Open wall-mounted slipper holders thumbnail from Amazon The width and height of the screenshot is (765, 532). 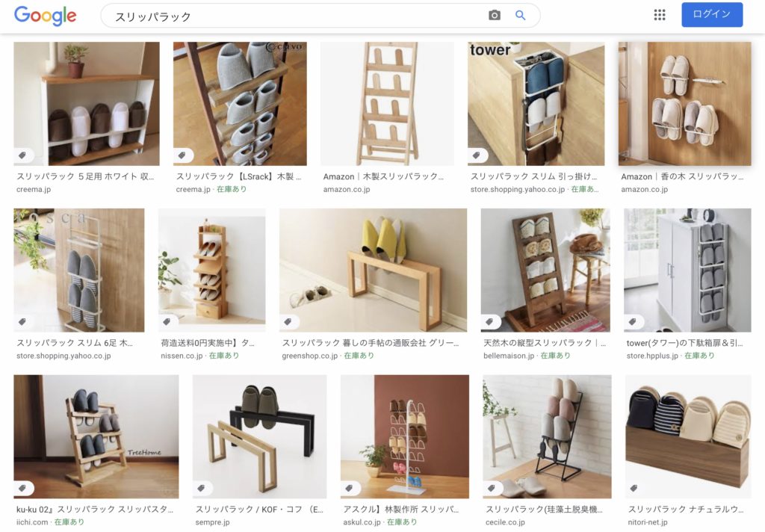[684, 103]
